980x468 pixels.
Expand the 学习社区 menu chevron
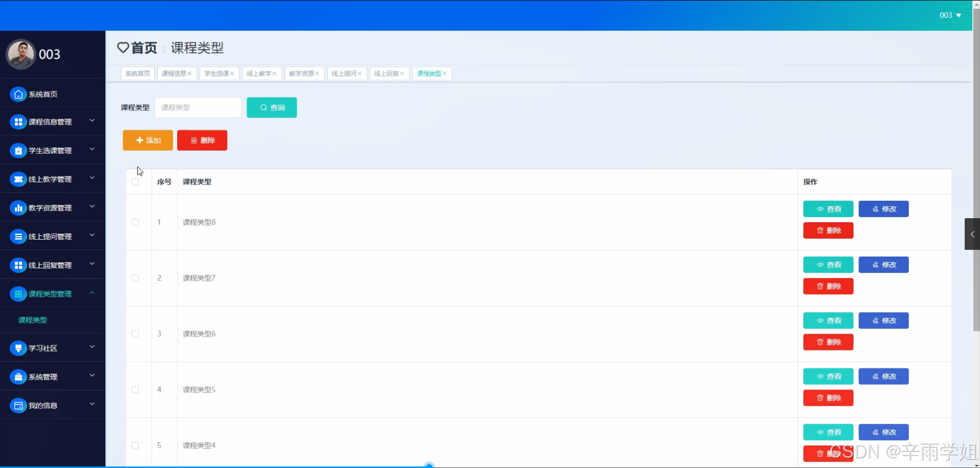92,346
